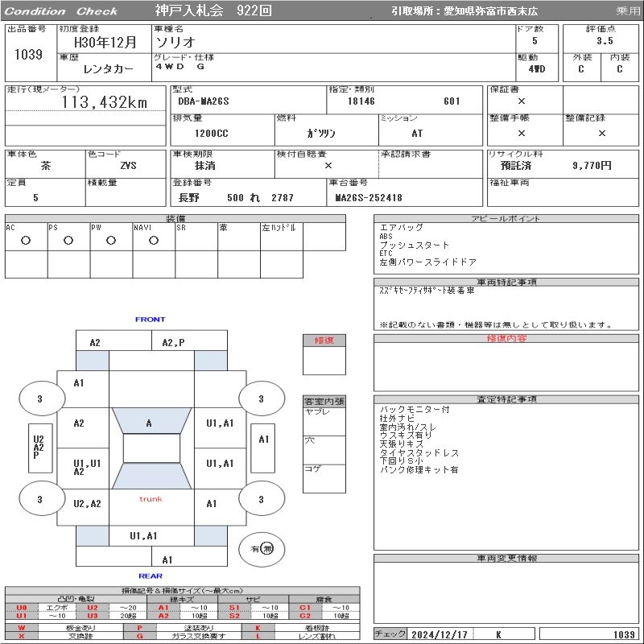This screenshot has height=644, width=644.
Task: Select the rear bumper panel marked U1,A1
Action: pos(143,535)
